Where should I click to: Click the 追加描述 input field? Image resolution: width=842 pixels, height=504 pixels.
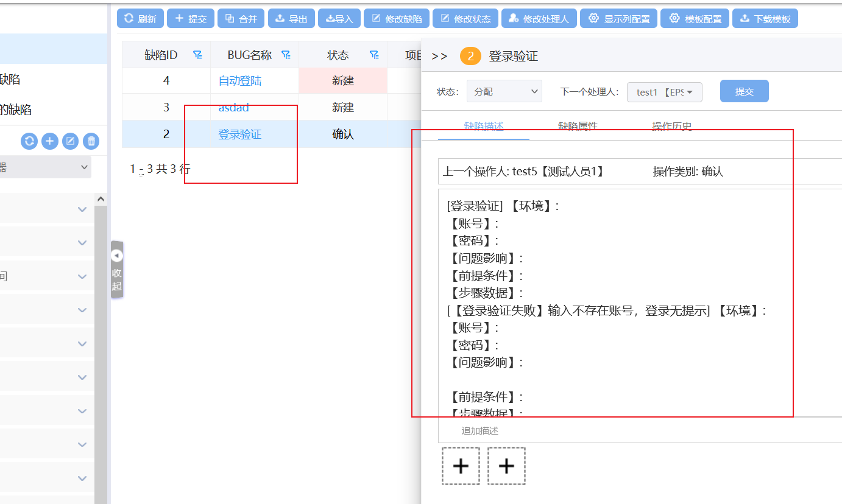click(640, 431)
